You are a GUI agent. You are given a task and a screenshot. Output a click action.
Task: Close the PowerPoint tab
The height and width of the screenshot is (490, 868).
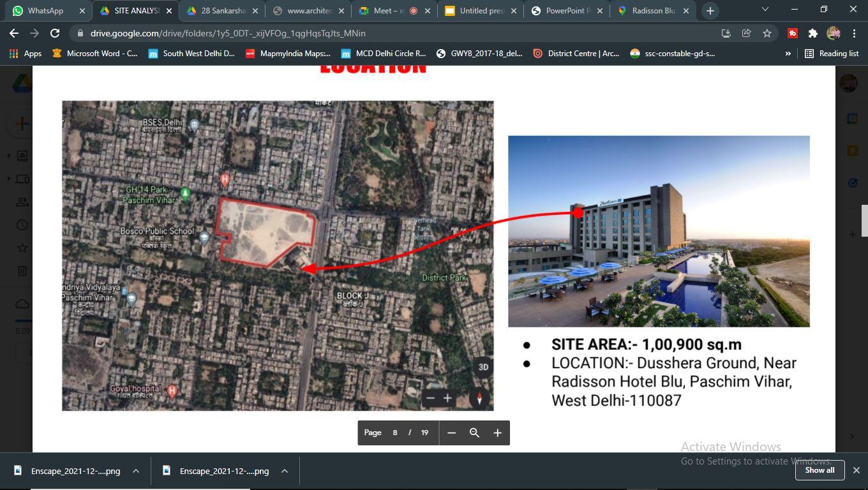tap(600, 11)
